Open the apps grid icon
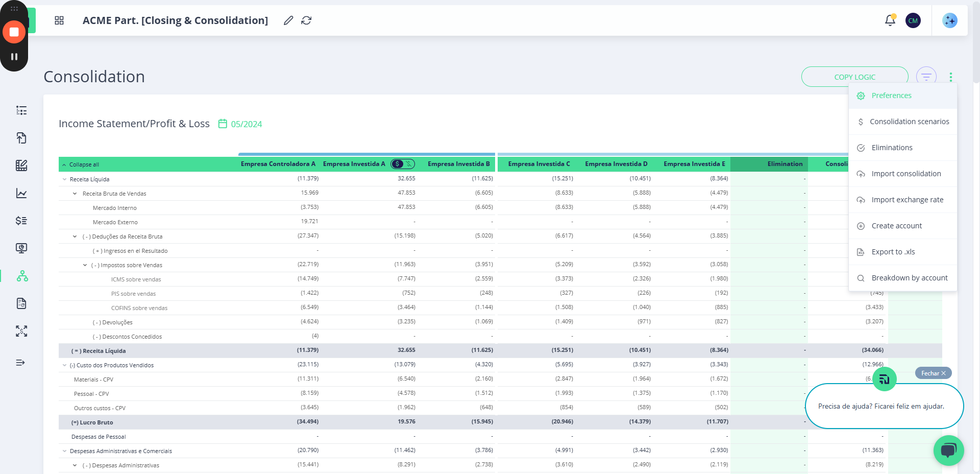The height and width of the screenshot is (474, 980). [59, 20]
